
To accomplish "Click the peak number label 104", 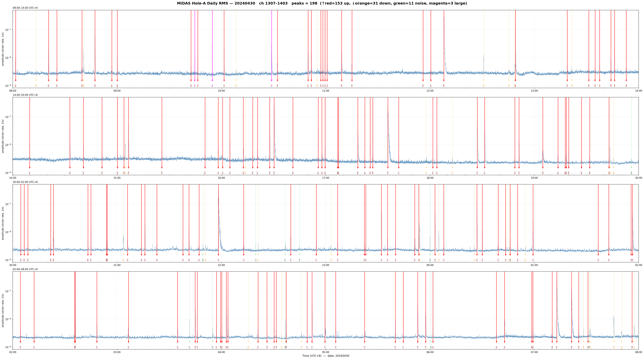I will [x=157, y=260].
